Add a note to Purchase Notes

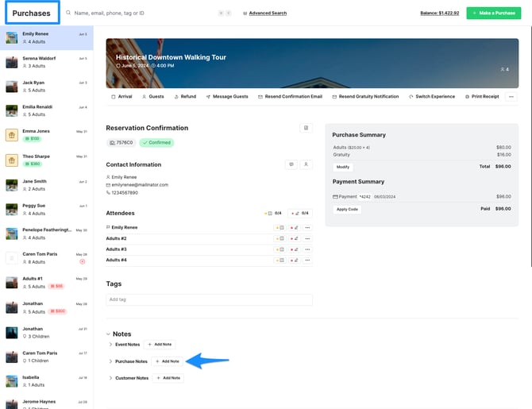click(167, 361)
